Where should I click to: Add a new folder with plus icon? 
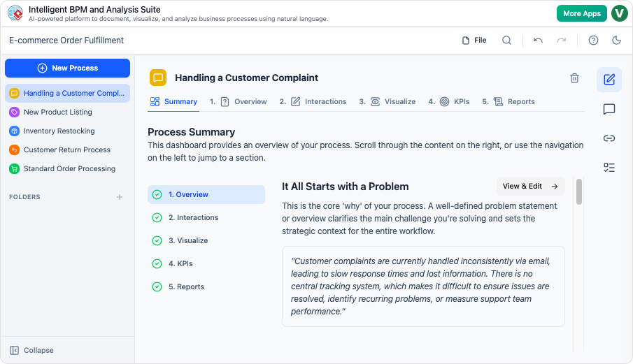120,197
